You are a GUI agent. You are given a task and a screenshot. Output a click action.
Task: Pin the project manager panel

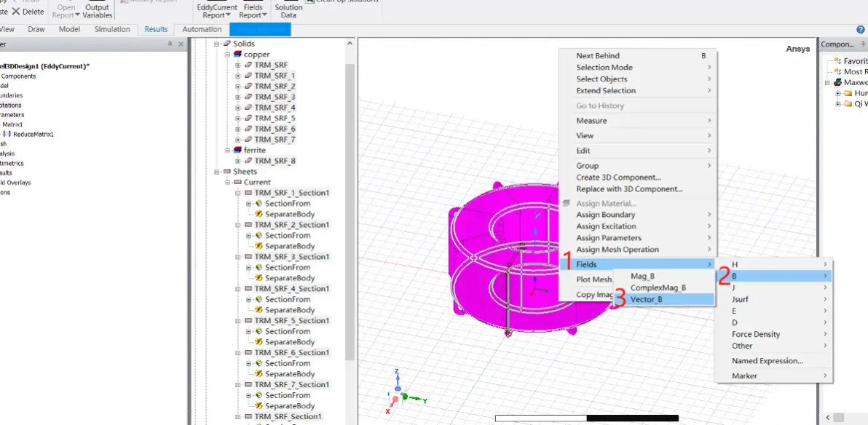[x=170, y=44]
